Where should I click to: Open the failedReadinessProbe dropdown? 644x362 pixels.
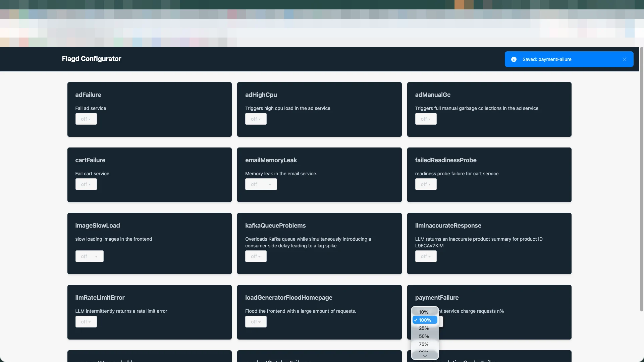point(426,184)
